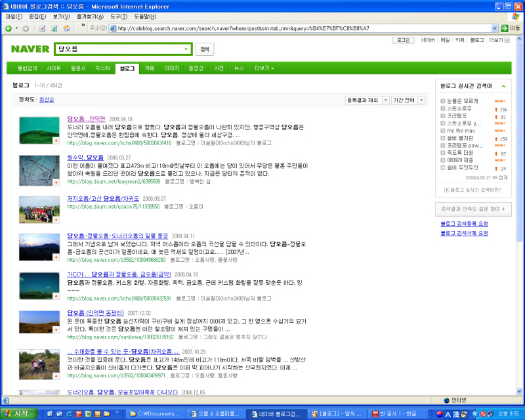
Task: Click the grey Forward arrow button
Action: click(26, 28)
